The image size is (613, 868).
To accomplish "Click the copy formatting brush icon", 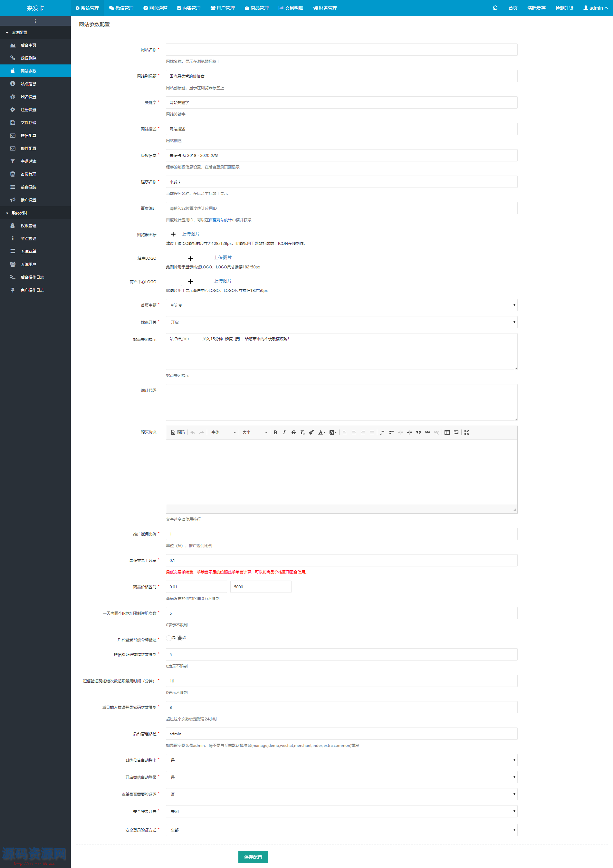I will 311,432.
